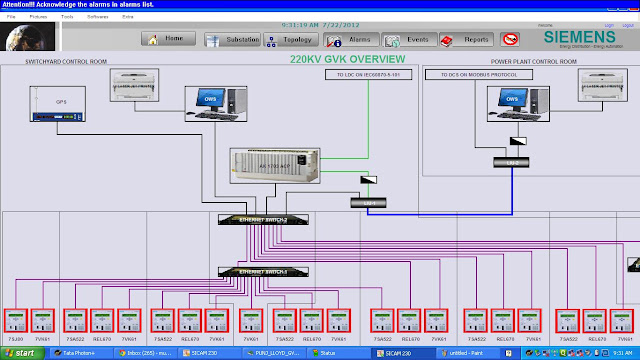Open the Alarms list
Viewport: 640px width, 360px height.
coord(351,40)
